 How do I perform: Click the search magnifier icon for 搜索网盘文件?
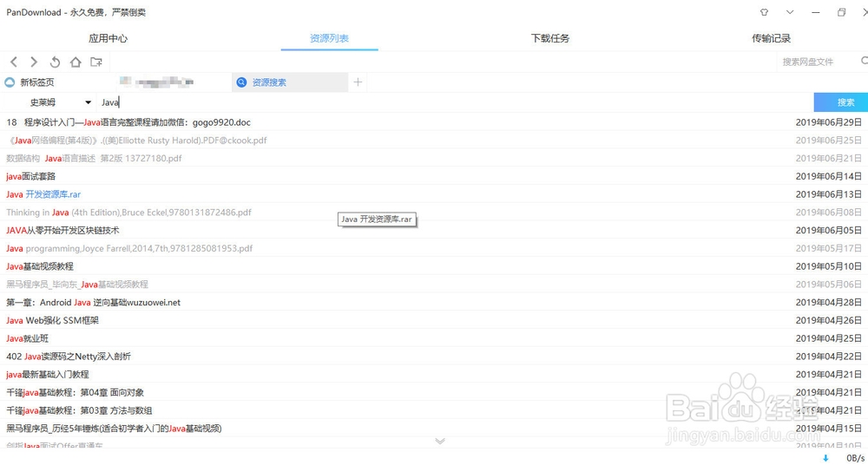pyautogui.click(x=865, y=61)
